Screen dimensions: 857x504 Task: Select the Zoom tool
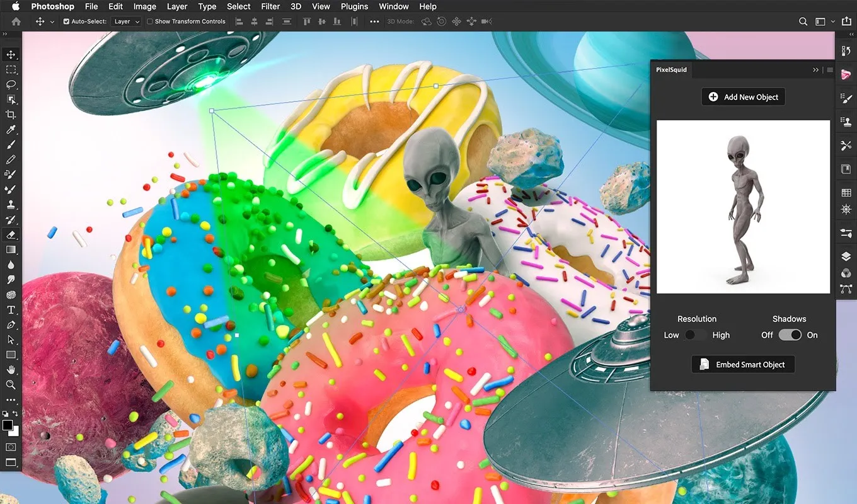[x=11, y=384]
